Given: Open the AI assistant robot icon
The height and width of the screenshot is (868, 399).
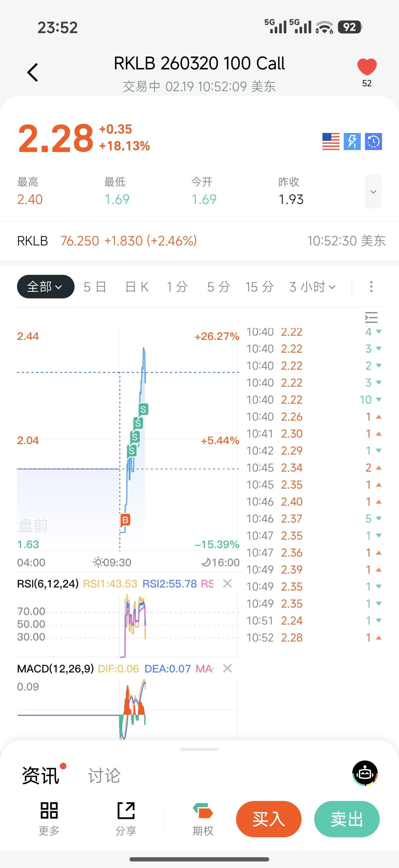Looking at the screenshot, I should [x=365, y=773].
